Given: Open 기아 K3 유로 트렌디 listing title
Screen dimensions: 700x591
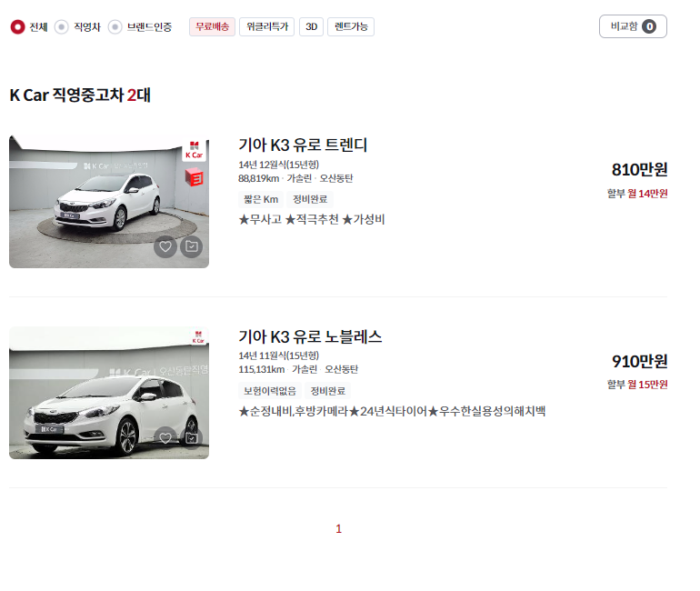Looking at the screenshot, I should [303, 145].
